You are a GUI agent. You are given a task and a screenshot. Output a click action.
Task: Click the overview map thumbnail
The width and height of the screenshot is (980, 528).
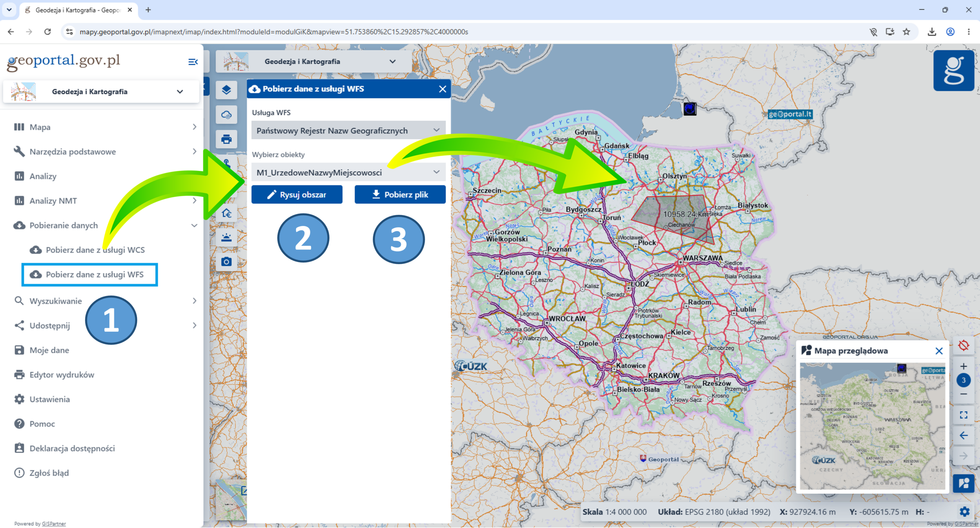(x=872, y=426)
